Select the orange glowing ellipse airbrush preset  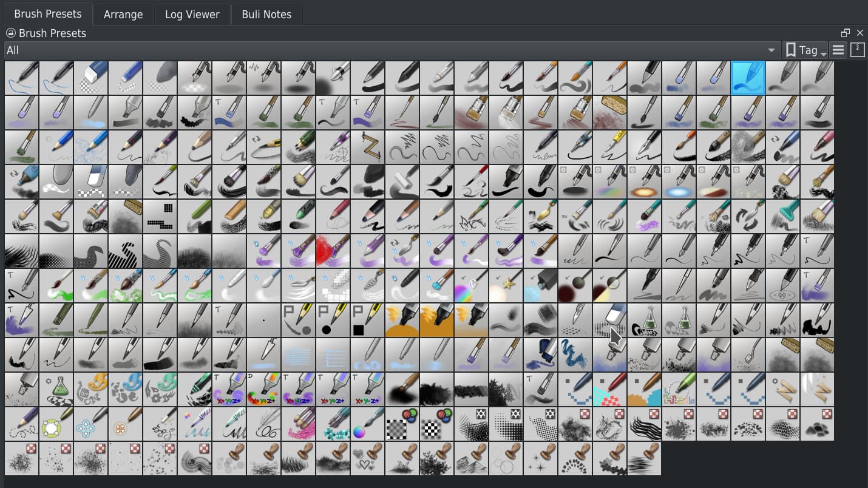(x=644, y=181)
